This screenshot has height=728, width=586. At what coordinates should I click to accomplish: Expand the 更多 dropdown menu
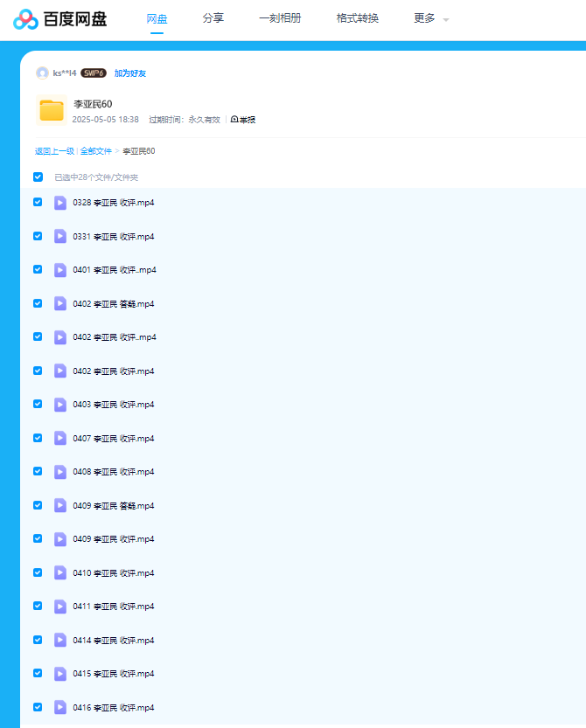430,18
